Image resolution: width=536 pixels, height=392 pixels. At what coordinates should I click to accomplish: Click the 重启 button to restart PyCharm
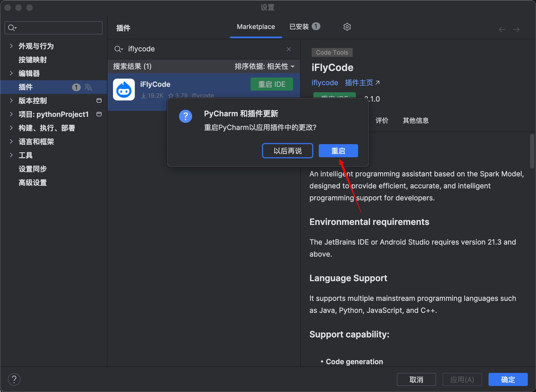(338, 150)
